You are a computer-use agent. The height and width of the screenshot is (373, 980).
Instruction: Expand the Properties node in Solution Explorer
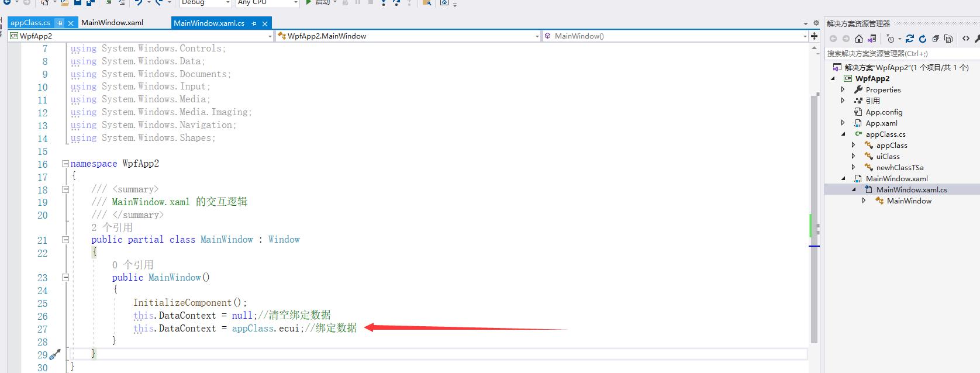(843, 89)
